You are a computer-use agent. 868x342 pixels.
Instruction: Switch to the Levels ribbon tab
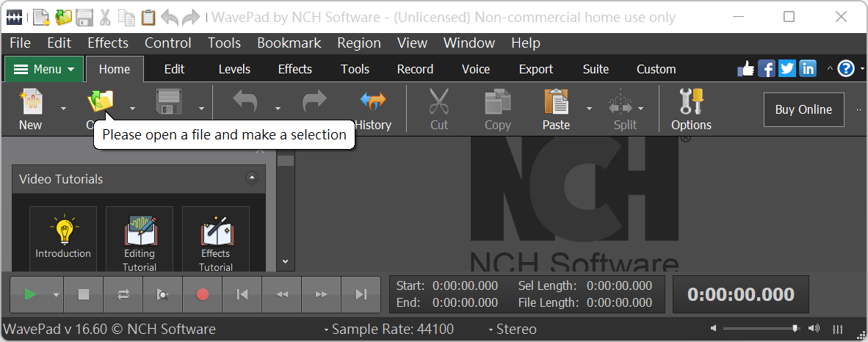tap(234, 69)
